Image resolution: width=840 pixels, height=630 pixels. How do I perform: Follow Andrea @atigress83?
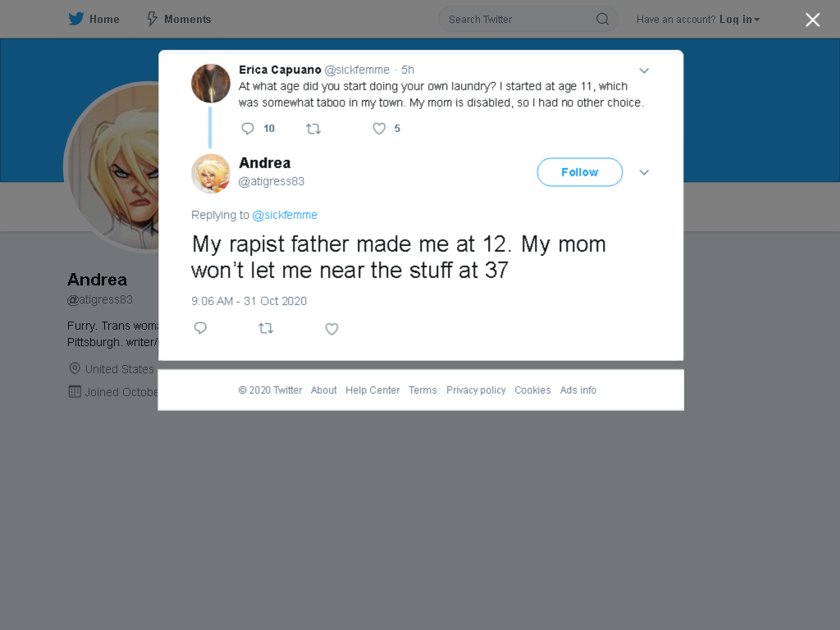[580, 172]
